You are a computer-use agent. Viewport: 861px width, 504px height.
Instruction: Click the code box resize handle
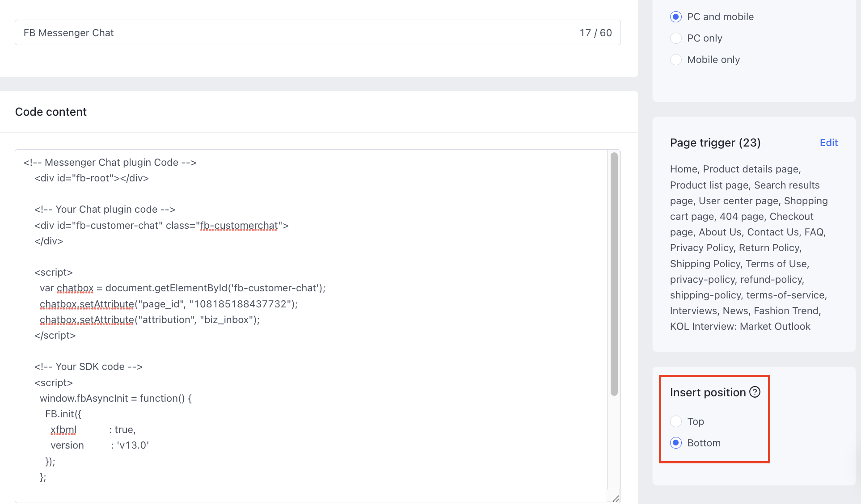click(x=615, y=498)
